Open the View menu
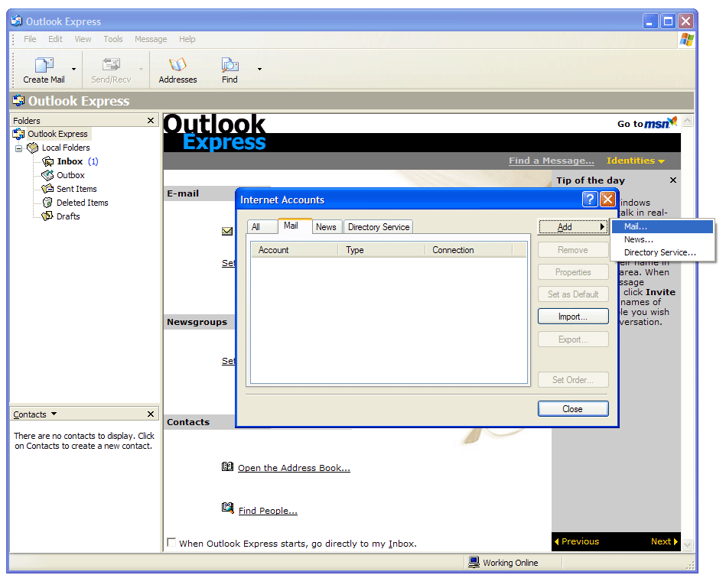Screen dimensions: 726x588 click(83, 39)
